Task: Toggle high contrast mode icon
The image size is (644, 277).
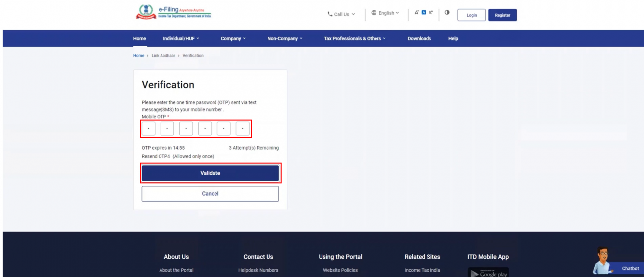Action: [447, 13]
